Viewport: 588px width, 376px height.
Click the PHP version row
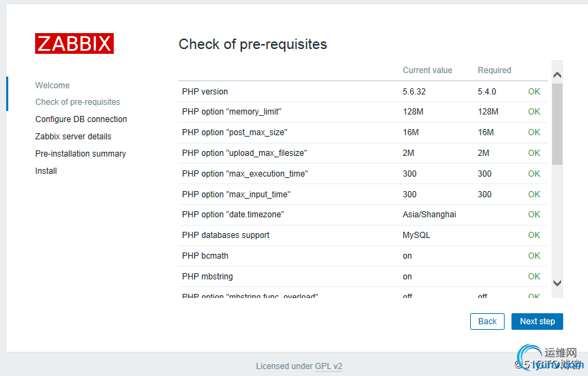363,92
